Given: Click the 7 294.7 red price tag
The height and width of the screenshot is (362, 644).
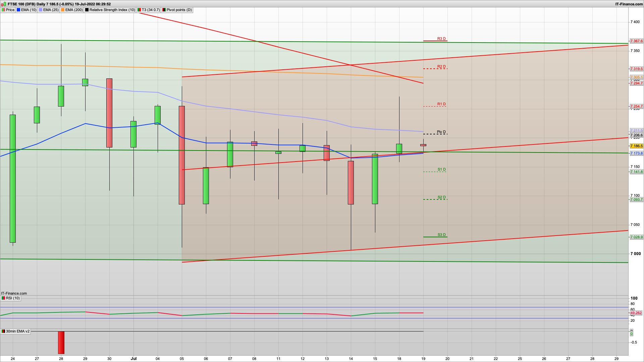Looking at the screenshot, I should point(636,83).
